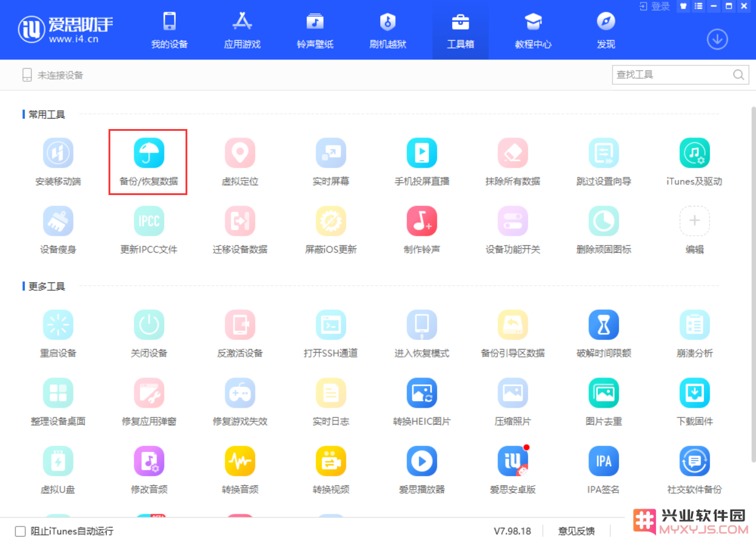This screenshot has height=544, width=756.
Task: Open the 备份引导区数据 tool
Action: tap(513, 334)
